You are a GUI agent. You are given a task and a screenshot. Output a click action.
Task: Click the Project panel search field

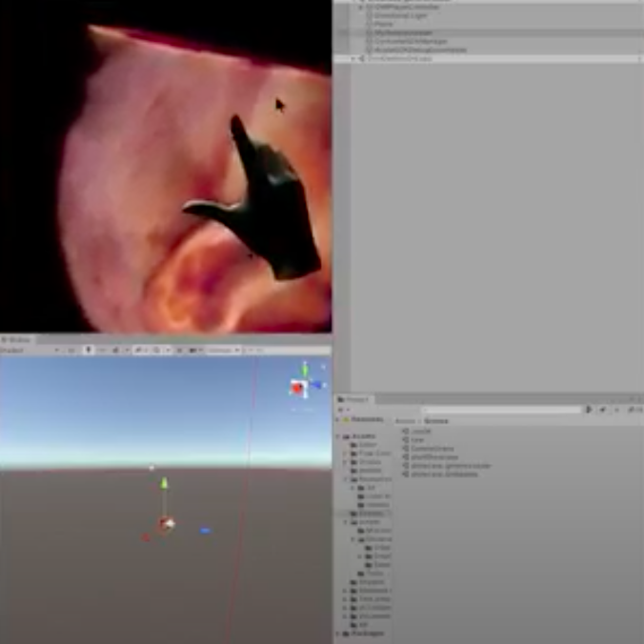point(501,410)
